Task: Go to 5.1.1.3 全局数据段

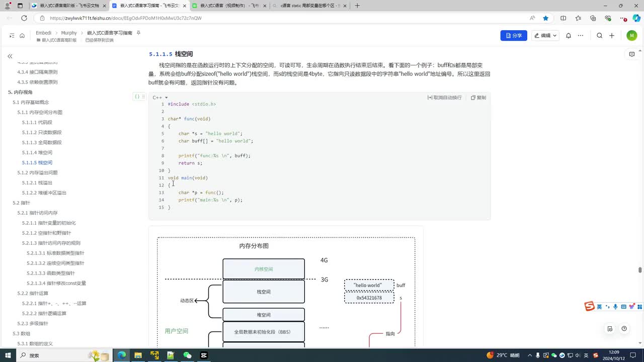Action: pyautogui.click(x=42, y=142)
